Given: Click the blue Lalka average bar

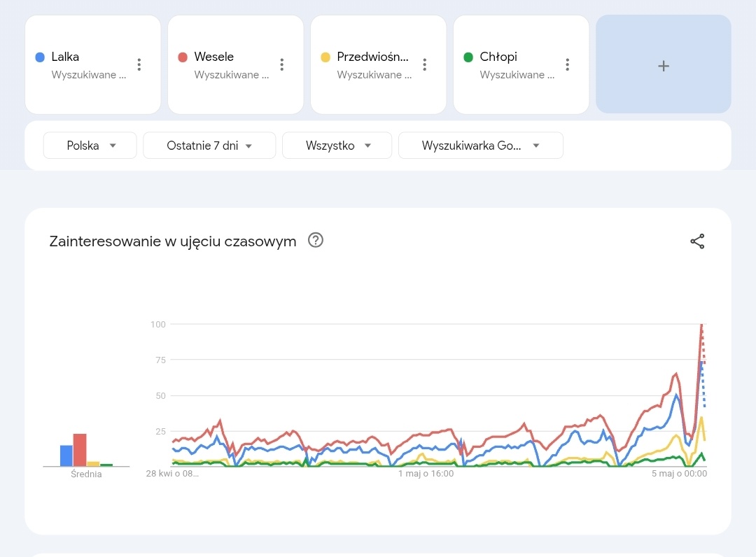Looking at the screenshot, I should click(x=66, y=456).
